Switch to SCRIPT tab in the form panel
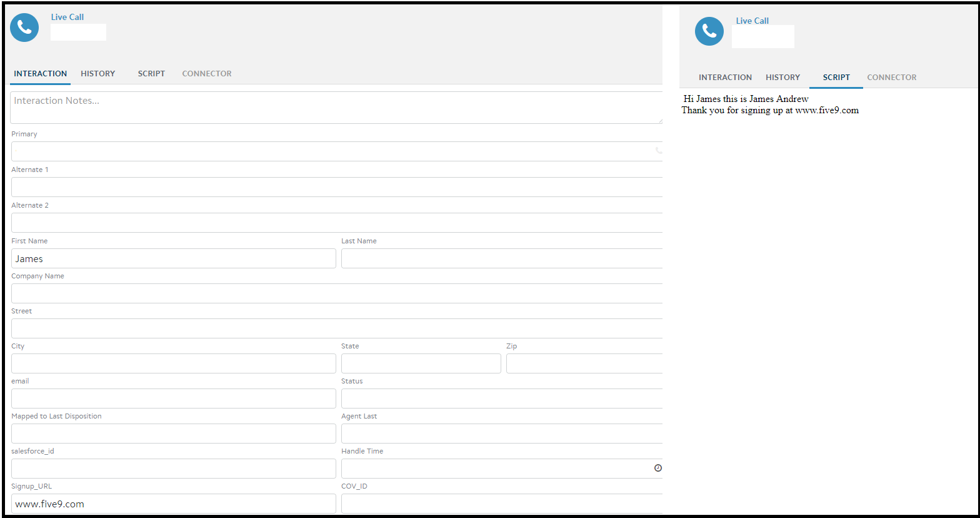This screenshot has width=980, height=518. 152,74
